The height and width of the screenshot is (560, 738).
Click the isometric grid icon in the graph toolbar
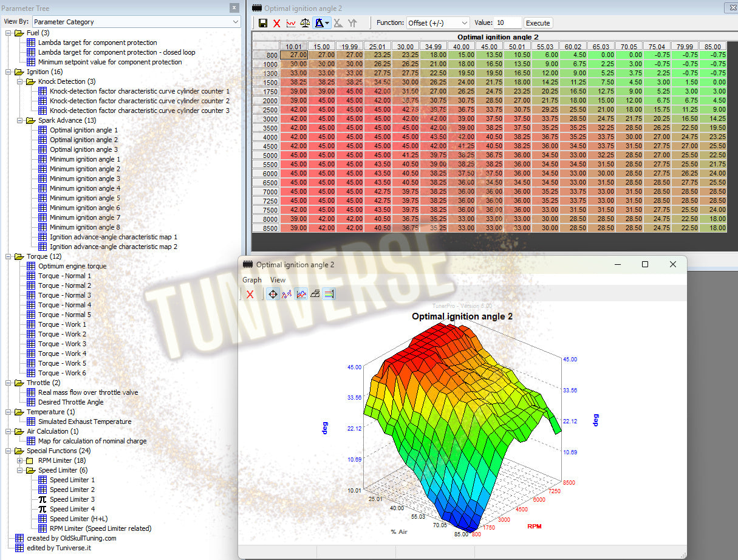[x=315, y=294]
